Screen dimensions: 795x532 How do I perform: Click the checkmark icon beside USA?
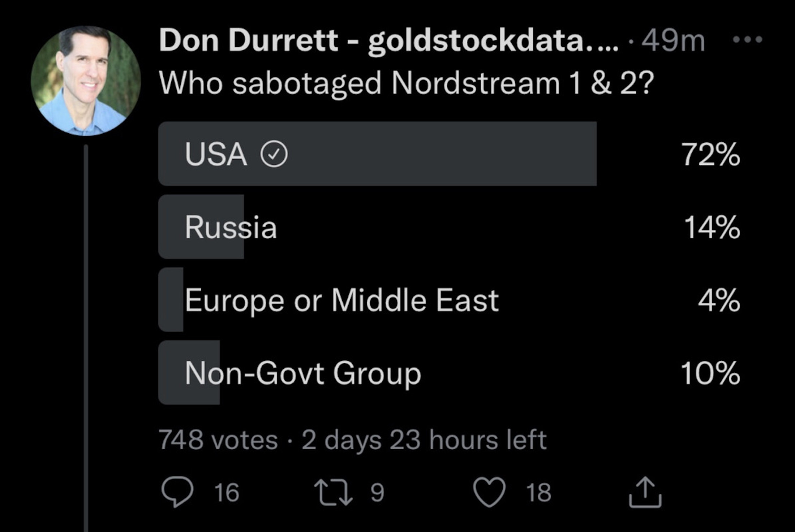[x=274, y=154]
